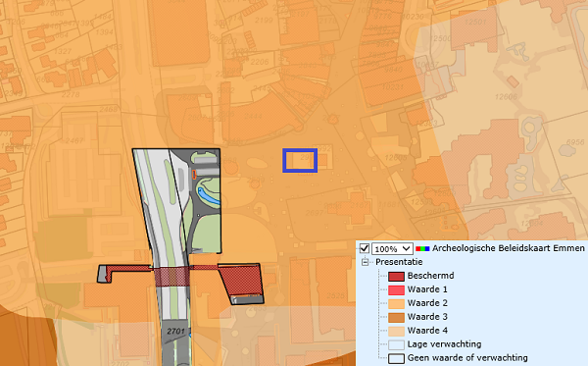Screen dimensions: 588x366
Task: Select the Beschermd legend label
Action: pyautogui.click(x=430, y=276)
